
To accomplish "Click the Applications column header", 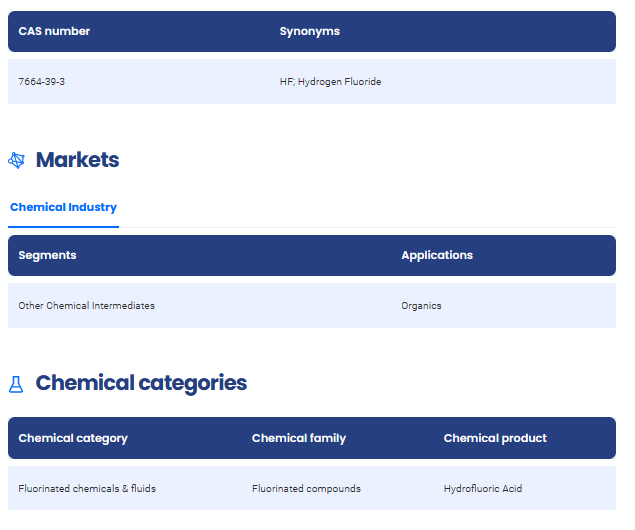I will coord(437,255).
